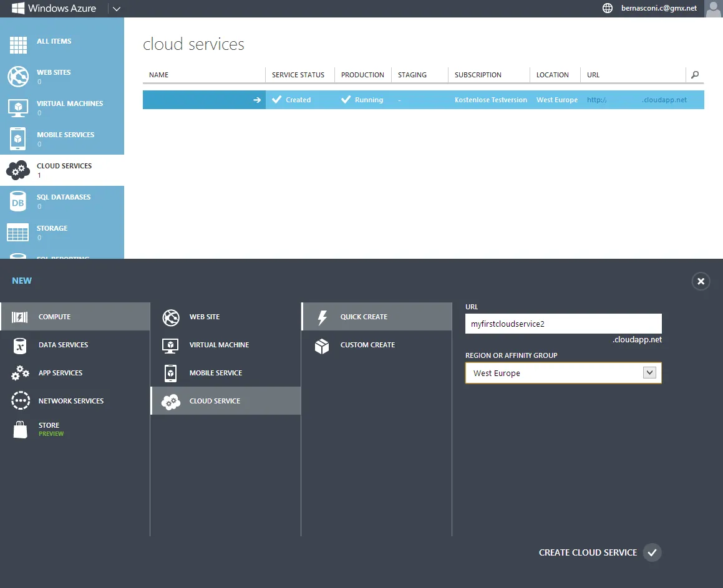Select APP SERVICES category label
Screen dimensions: 723x588
[61, 373]
